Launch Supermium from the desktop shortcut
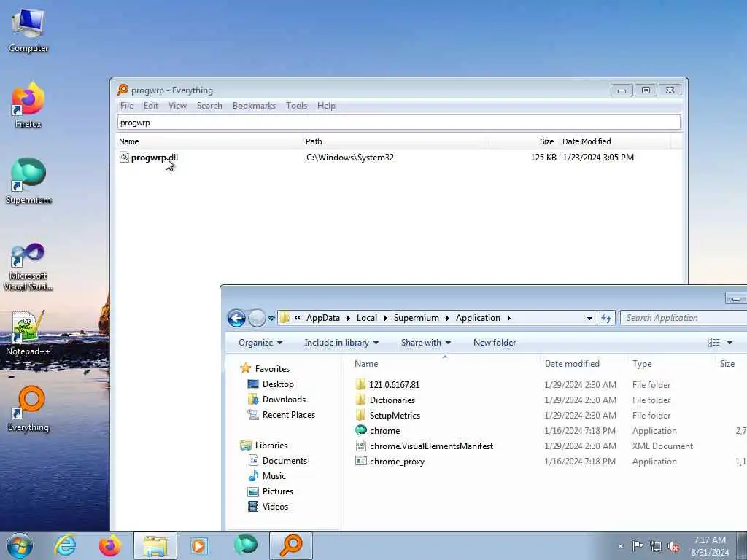The image size is (747, 560). (x=28, y=181)
